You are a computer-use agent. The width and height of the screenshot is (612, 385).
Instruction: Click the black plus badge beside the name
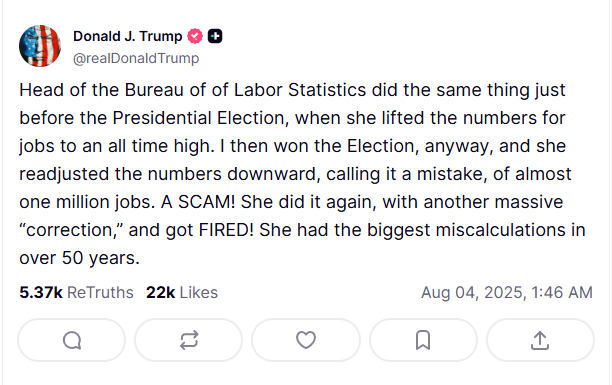tap(215, 36)
